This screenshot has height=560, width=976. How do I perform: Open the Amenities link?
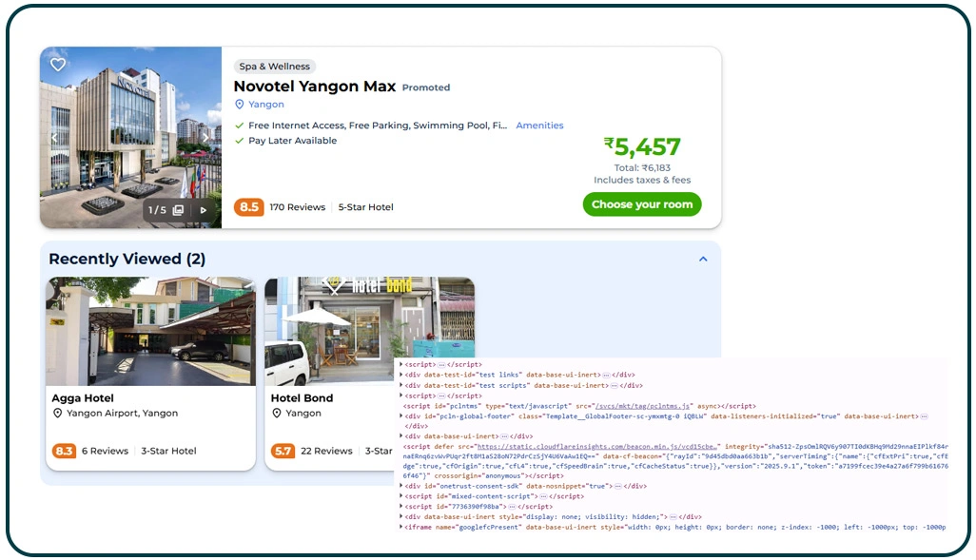[539, 125]
